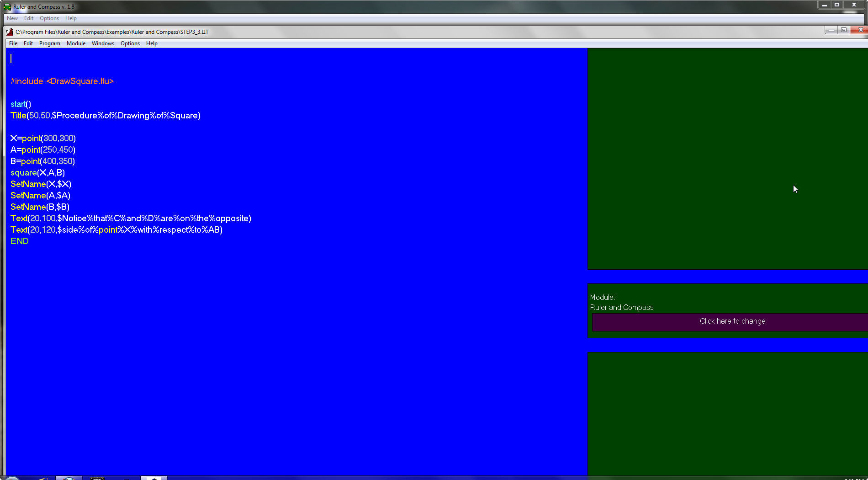Open the Module menu
The image size is (868, 480).
(76, 43)
